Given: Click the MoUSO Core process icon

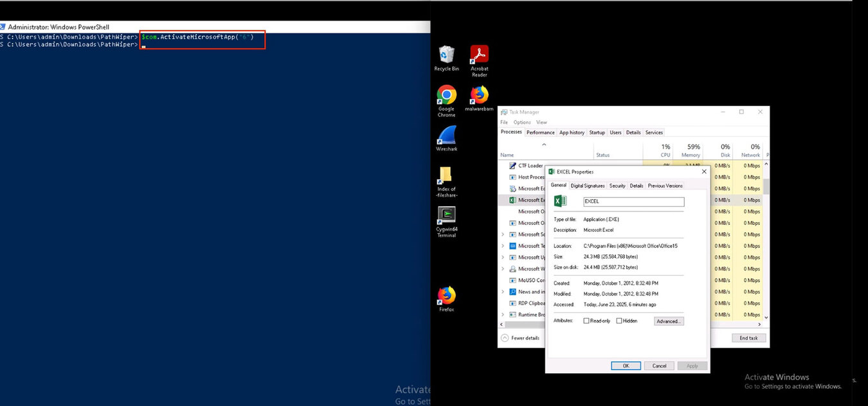Looking at the screenshot, I should (x=512, y=280).
